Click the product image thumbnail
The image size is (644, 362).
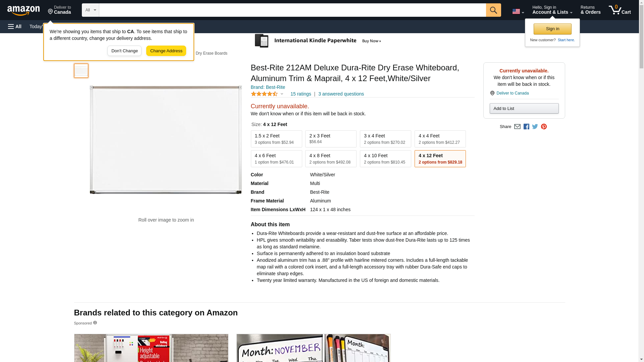(81, 71)
